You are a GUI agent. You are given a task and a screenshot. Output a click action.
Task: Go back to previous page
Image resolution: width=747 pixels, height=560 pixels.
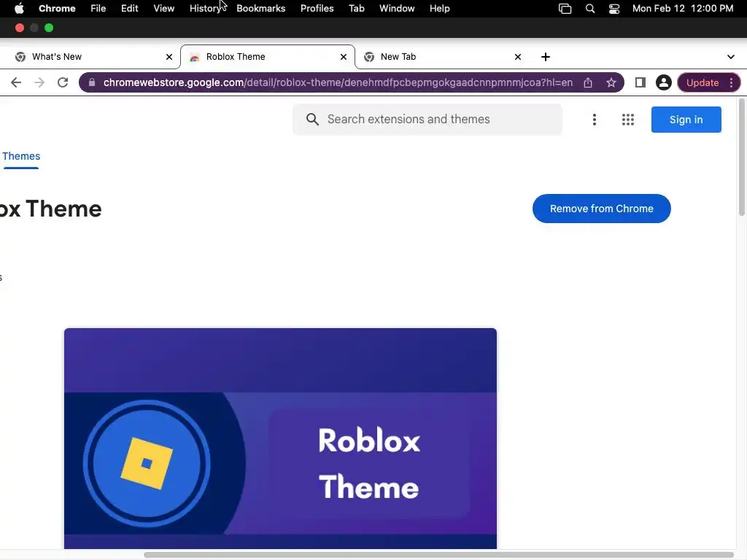[16, 82]
